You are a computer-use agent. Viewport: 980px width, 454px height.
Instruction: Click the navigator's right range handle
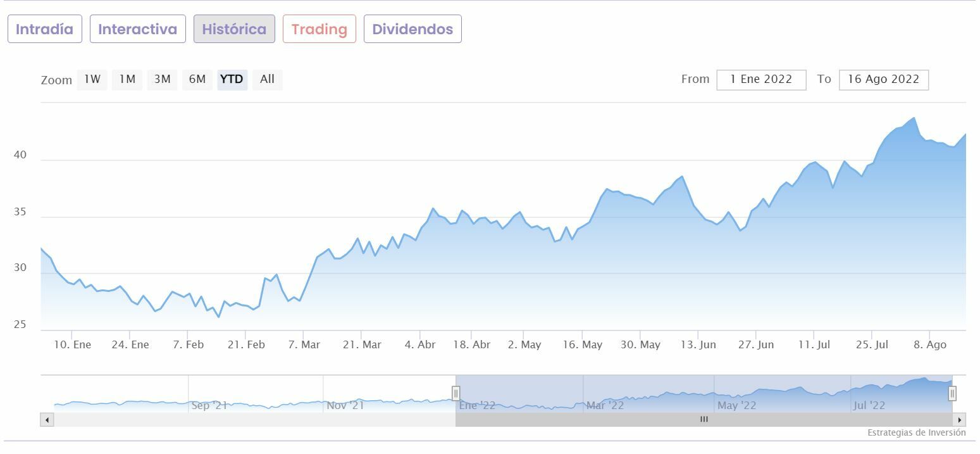click(x=952, y=393)
